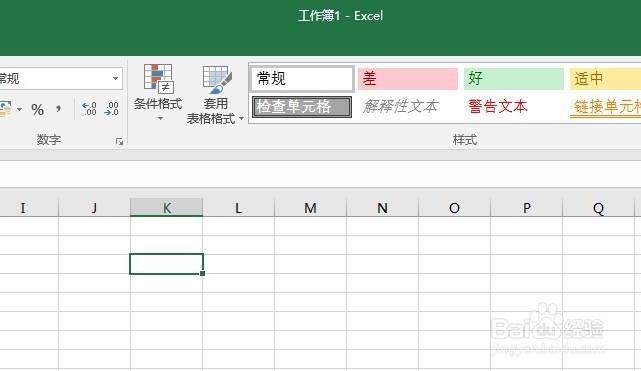This screenshot has height=371, width=641.
Task: Select column L header
Action: tap(238, 208)
